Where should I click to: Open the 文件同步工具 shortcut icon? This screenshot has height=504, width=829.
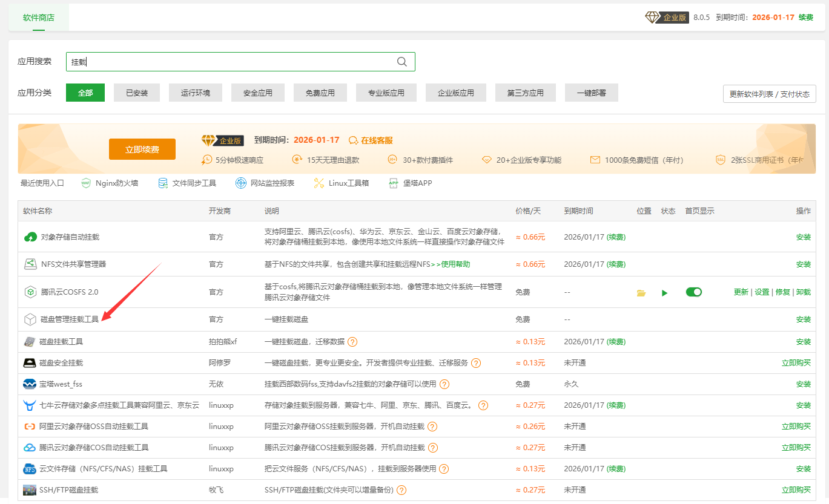coord(162,183)
